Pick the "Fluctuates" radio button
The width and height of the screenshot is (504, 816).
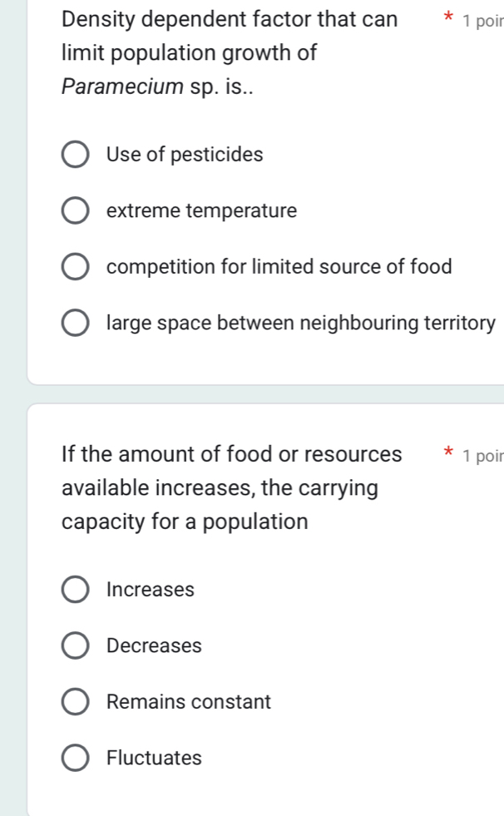[75, 758]
